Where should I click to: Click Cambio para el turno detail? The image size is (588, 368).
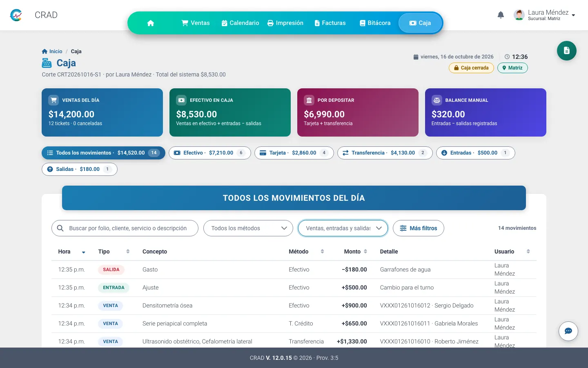[x=407, y=287]
